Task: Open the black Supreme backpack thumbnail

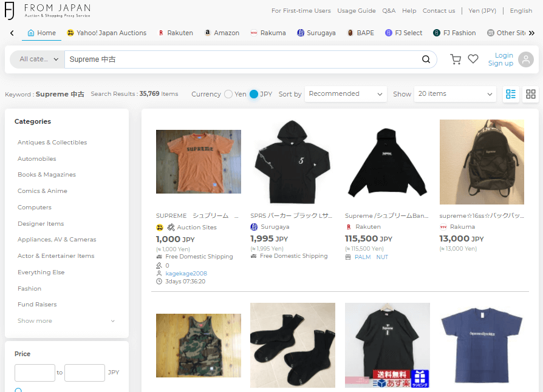Action: [x=482, y=162]
